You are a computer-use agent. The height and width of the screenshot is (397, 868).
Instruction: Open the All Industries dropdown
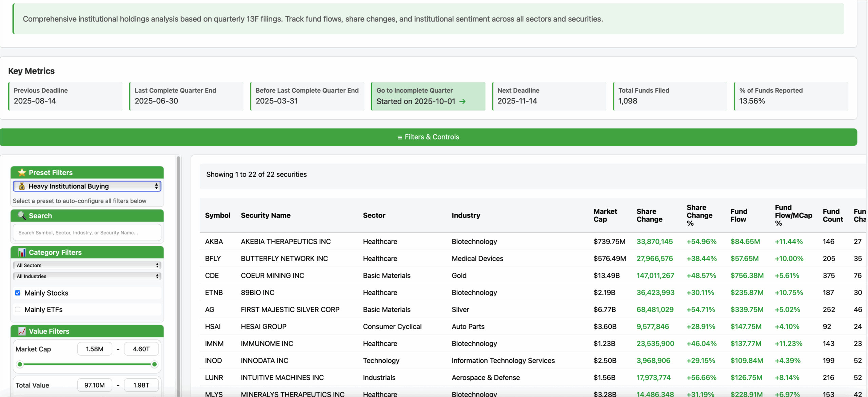coord(87,276)
